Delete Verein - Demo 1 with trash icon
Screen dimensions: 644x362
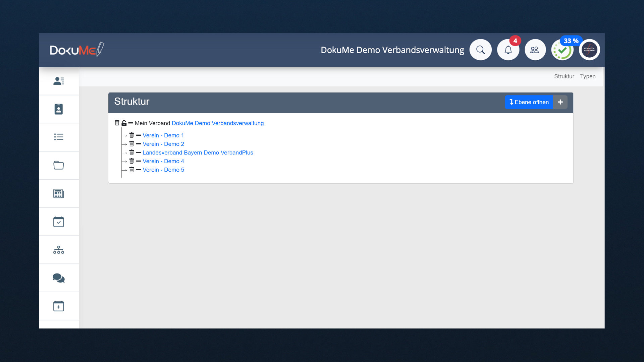click(131, 135)
